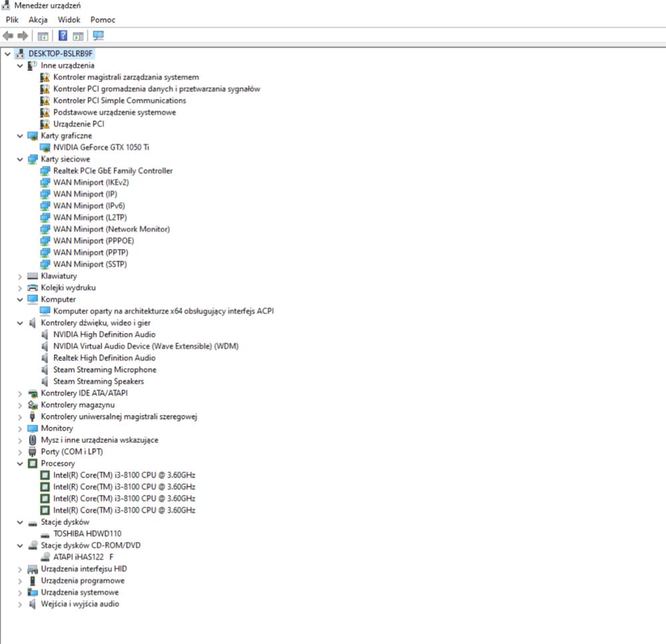This screenshot has width=666, height=644.
Task: Select the Stacje dysków CD-ROM/DVD label
Action: (91, 545)
